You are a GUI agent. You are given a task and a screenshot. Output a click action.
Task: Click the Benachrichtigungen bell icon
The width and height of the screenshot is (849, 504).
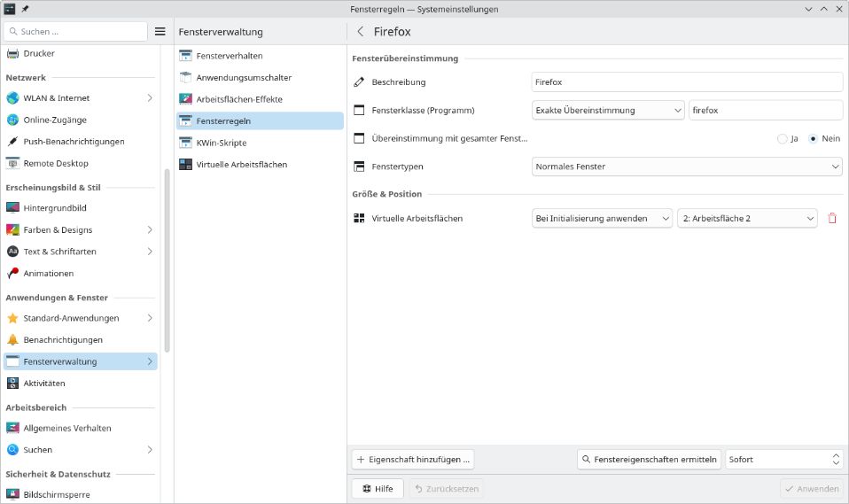coord(12,339)
